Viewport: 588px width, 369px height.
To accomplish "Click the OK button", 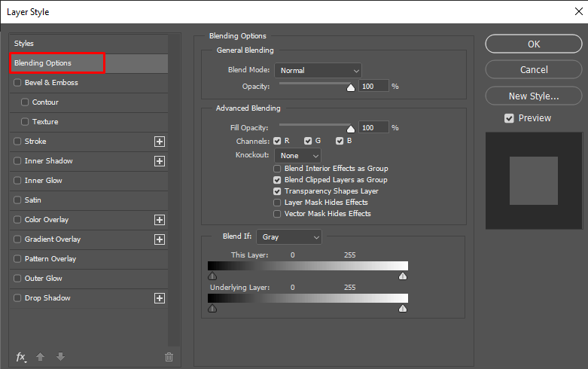I will (533, 44).
